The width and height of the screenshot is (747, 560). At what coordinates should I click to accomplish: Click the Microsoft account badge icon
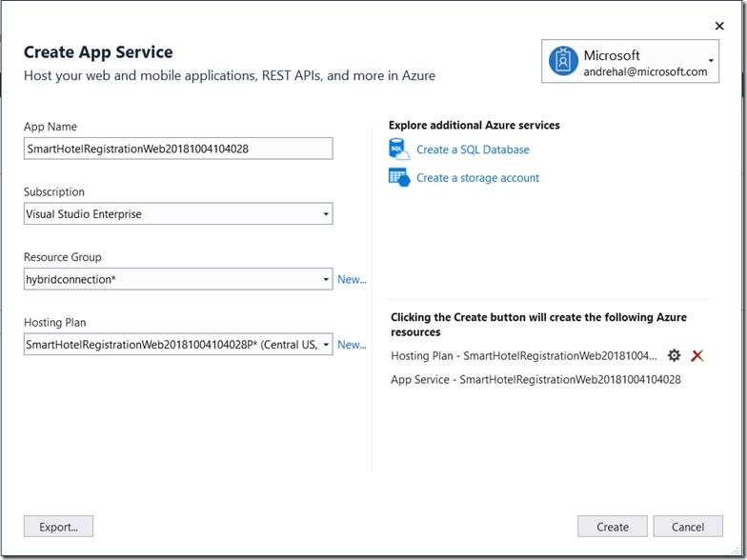point(563,61)
